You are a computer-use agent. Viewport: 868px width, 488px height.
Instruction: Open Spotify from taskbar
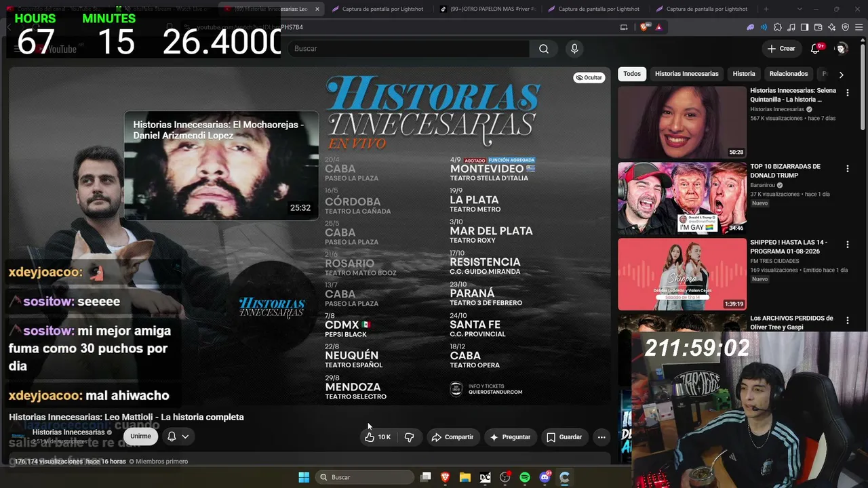point(525,477)
